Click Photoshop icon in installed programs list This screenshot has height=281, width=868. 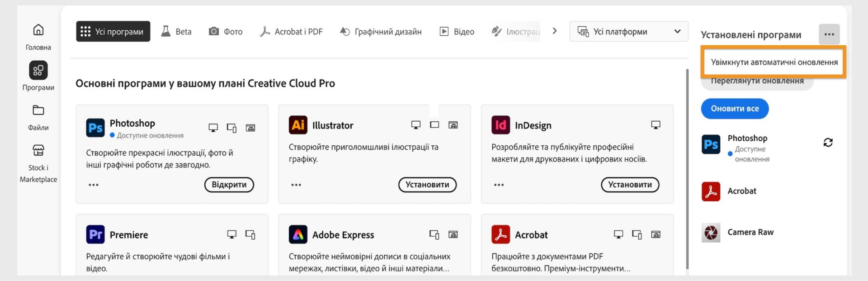(x=711, y=144)
